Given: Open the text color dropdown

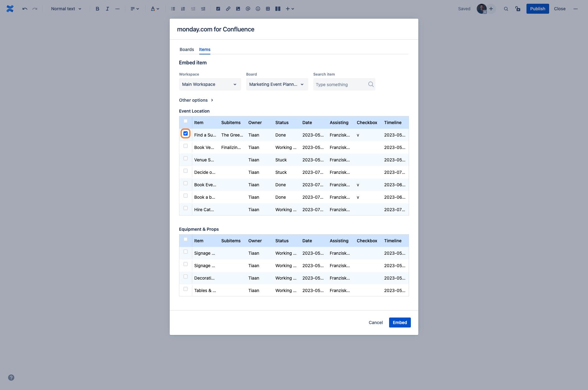Looking at the screenshot, I should tap(155, 9).
